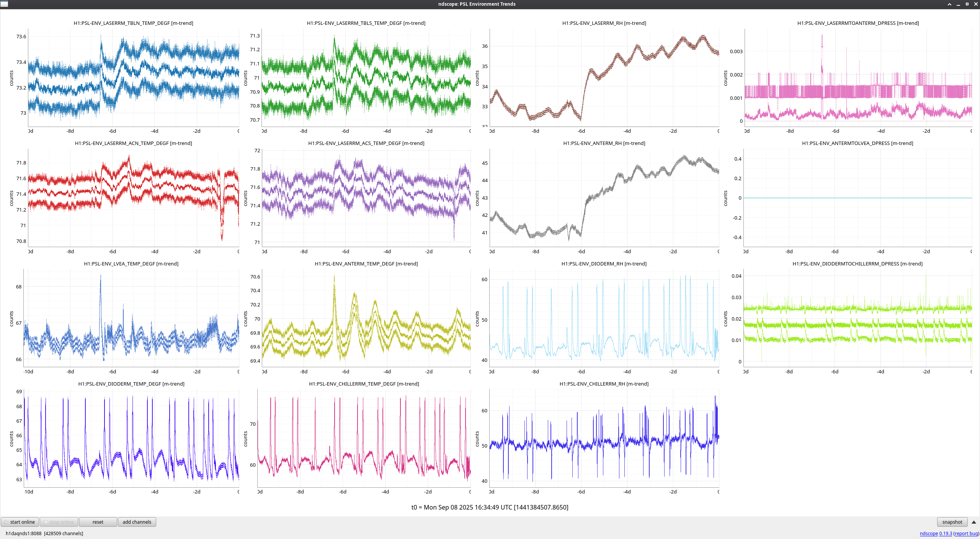This screenshot has width=980, height=539.
Task: Select the LASERRM_TBLN_TEMP_DEGF plot title
Action: click(133, 23)
